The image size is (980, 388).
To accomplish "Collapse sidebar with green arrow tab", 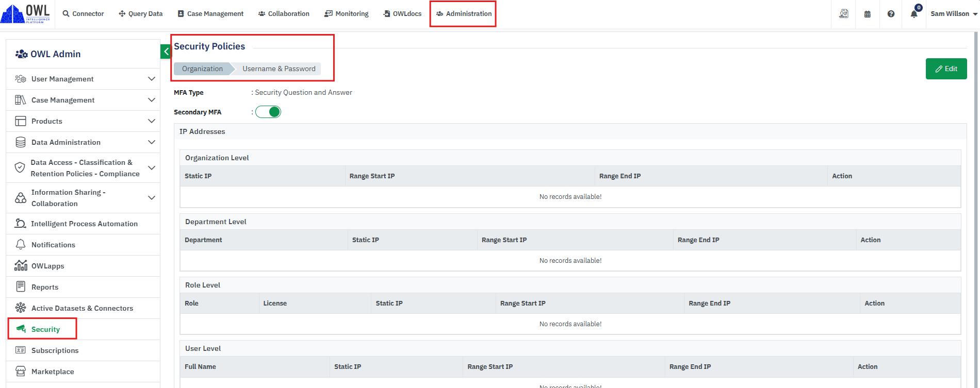I will [166, 52].
